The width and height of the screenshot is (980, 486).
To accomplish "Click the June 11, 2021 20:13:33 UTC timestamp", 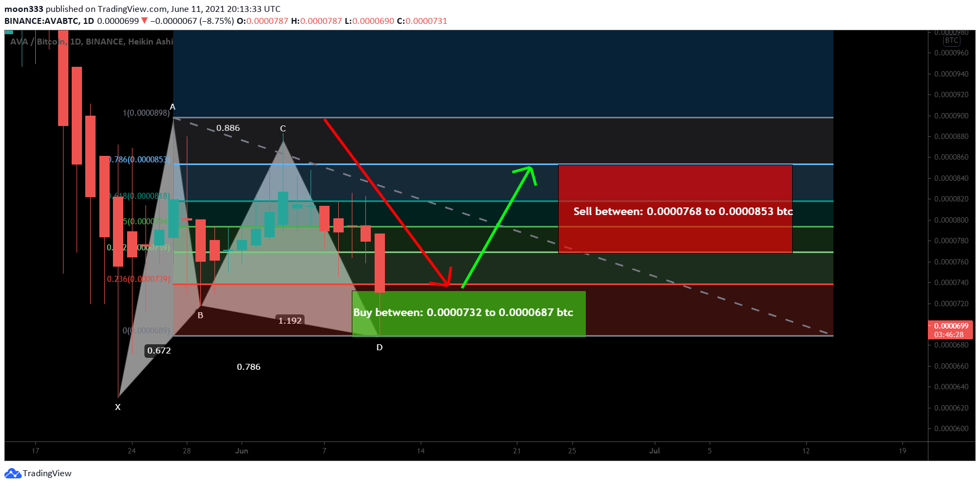I will coord(226,9).
